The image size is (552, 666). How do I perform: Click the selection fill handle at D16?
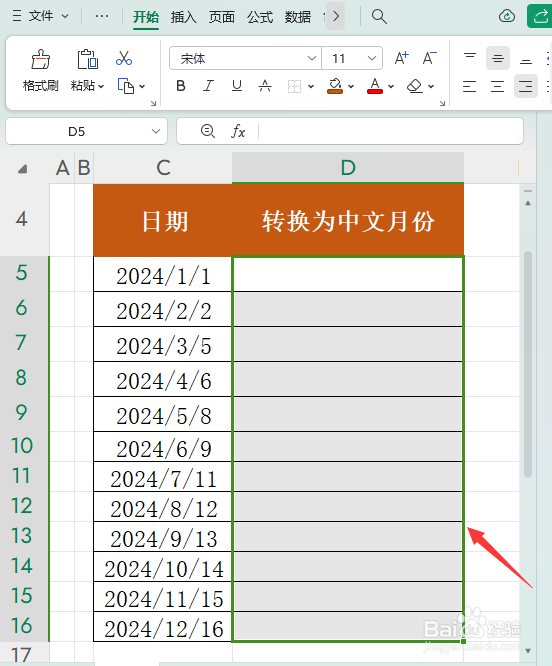[x=463, y=641]
